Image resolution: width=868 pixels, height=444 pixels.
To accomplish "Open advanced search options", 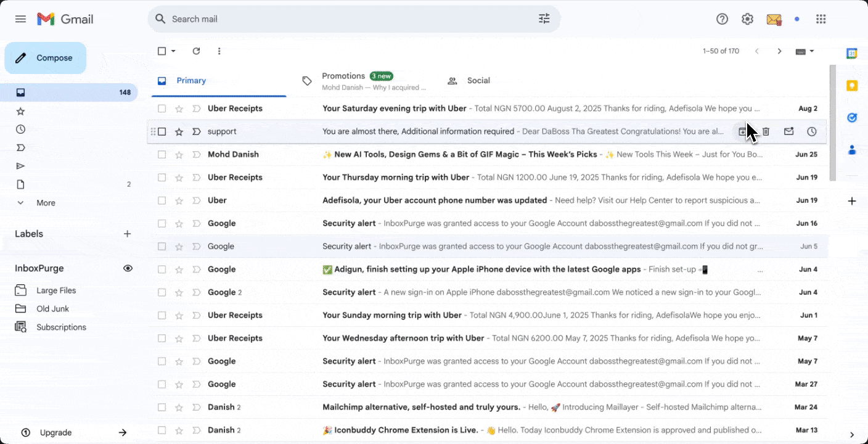I will (x=544, y=19).
